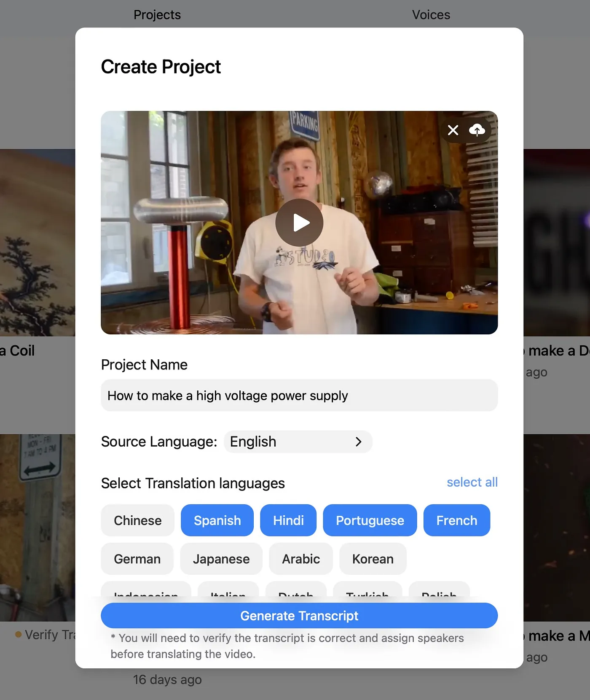Deselect Spanish translation language

pyautogui.click(x=217, y=520)
